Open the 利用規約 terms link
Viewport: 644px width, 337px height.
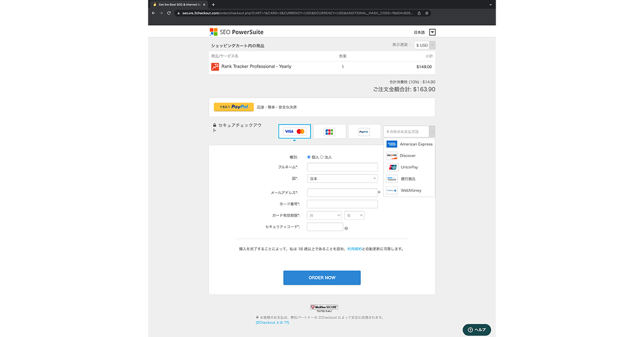pyautogui.click(x=354, y=249)
